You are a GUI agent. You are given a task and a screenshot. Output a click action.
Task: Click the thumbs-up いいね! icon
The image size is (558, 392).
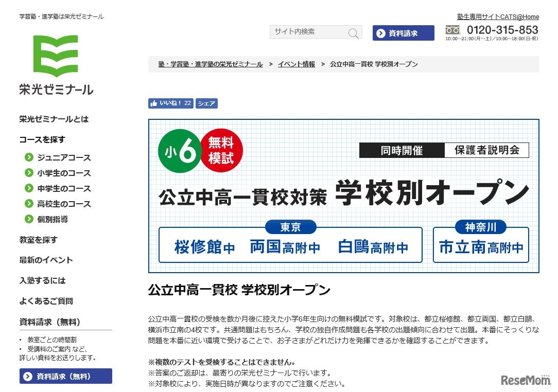[x=153, y=103]
